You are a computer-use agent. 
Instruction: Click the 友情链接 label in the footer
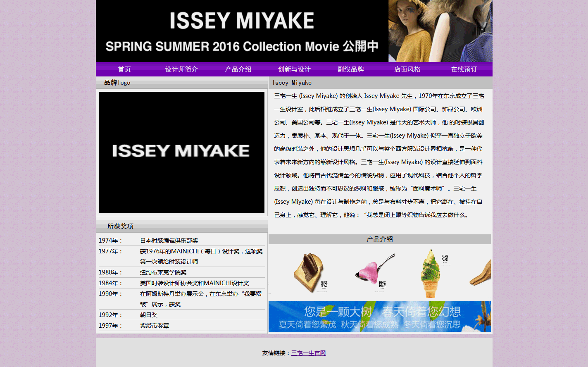(276, 353)
